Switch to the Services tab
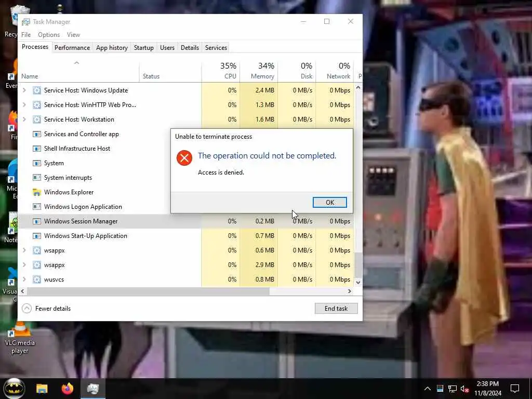Viewport: 532px width, 399px height. click(x=216, y=47)
